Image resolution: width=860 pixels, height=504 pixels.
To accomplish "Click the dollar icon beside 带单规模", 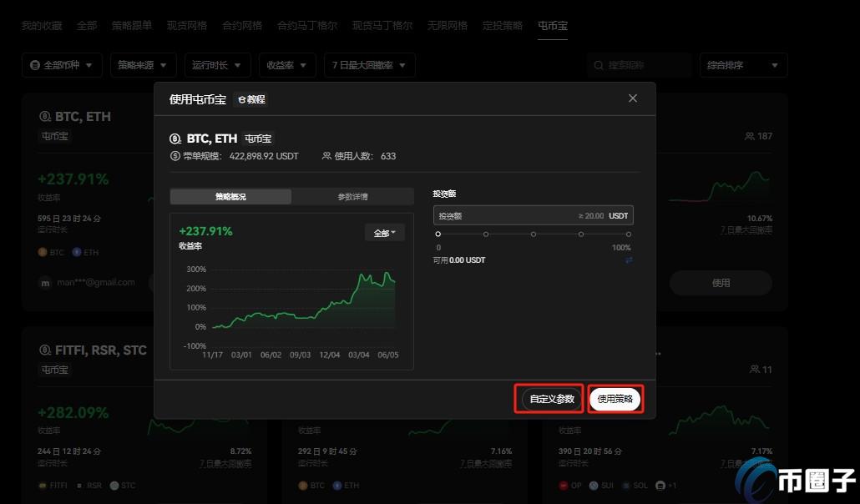I will point(175,156).
